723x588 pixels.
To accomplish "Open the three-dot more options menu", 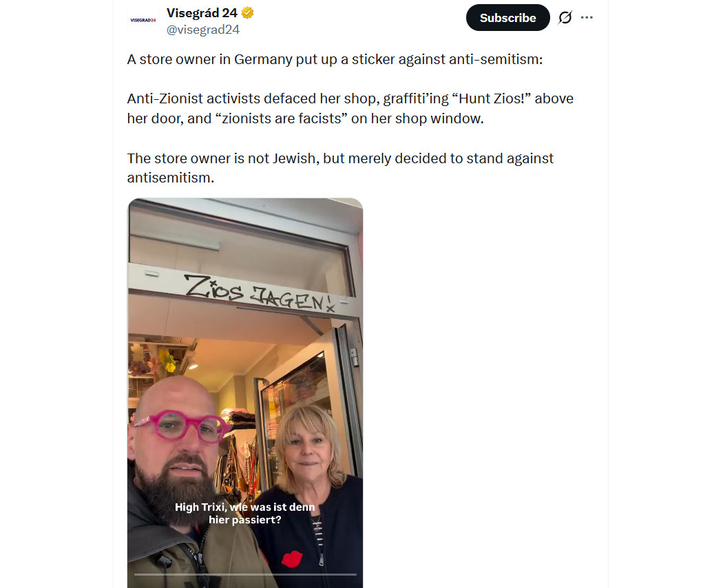I will [587, 17].
